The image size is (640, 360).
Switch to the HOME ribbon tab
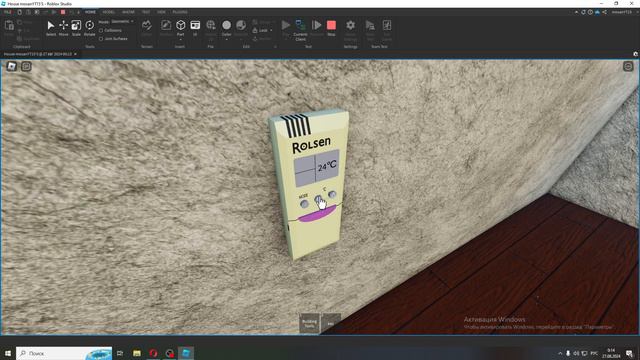coord(90,12)
